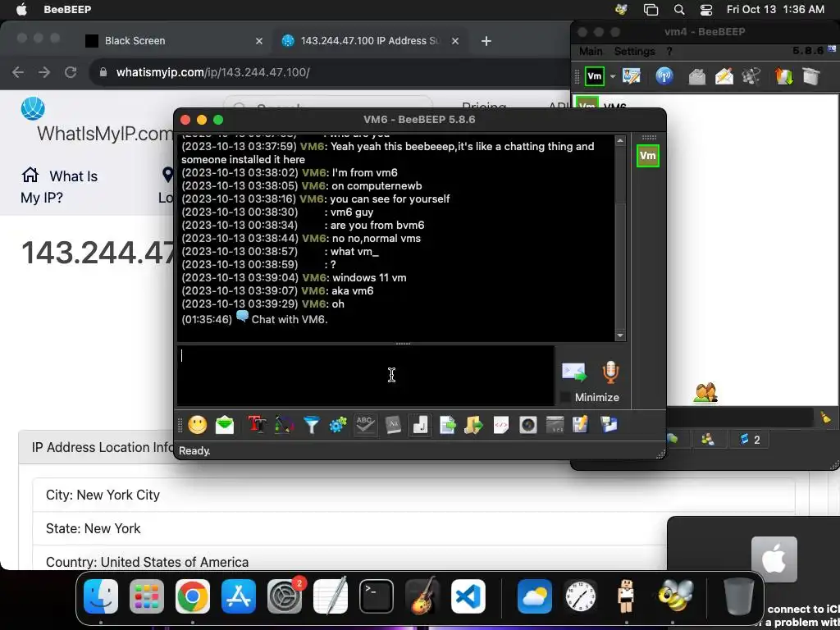Viewport: 840px width, 630px height.
Task: Open chat settings blue gears icon
Action: click(338, 426)
